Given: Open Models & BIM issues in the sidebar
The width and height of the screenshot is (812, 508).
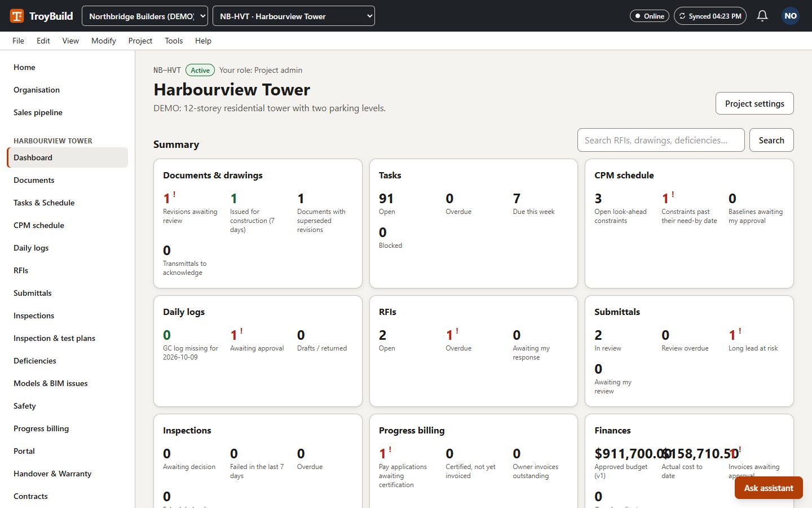Looking at the screenshot, I should (68, 383).
